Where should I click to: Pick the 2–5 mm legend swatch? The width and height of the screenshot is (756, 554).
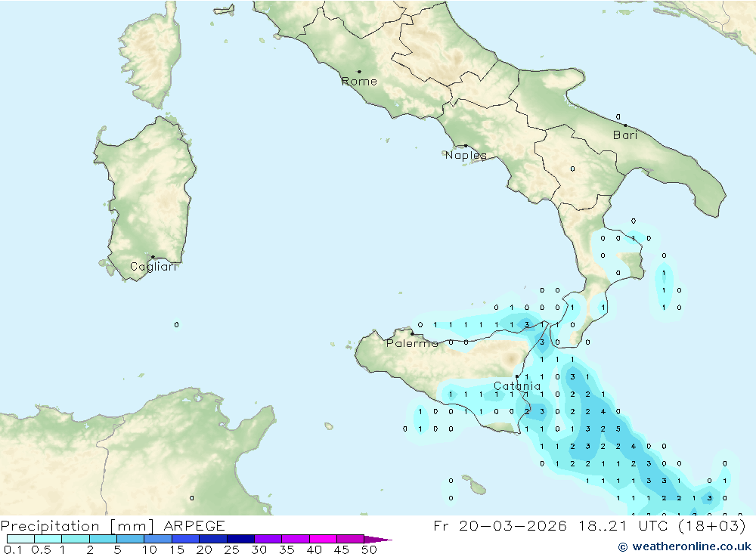pos(103,539)
